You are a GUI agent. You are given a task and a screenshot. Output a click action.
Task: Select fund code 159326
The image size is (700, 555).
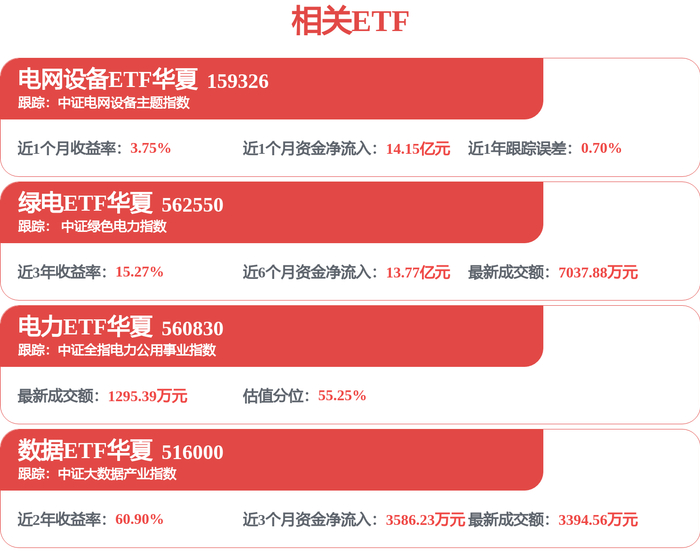(x=238, y=81)
